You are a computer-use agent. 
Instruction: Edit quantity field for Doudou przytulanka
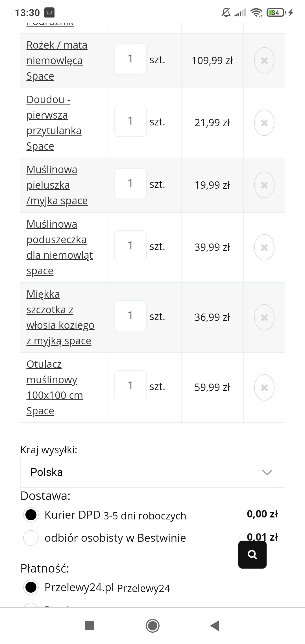point(130,121)
